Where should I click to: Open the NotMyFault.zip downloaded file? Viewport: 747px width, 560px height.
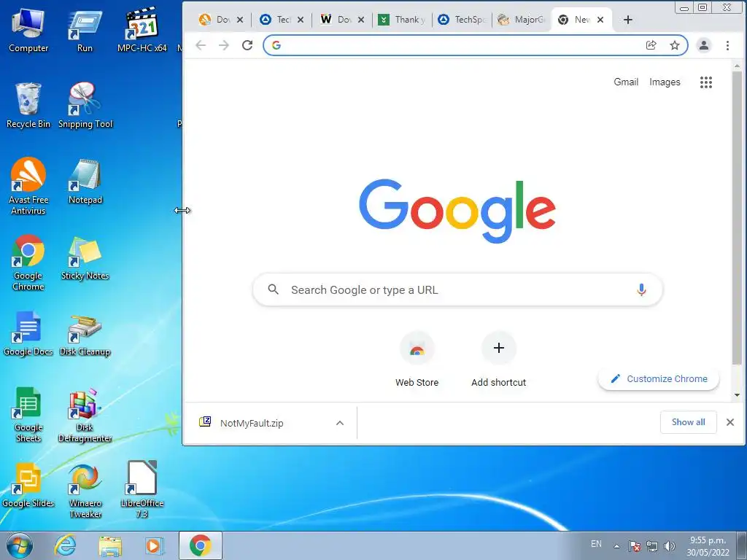click(x=251, y=423)
